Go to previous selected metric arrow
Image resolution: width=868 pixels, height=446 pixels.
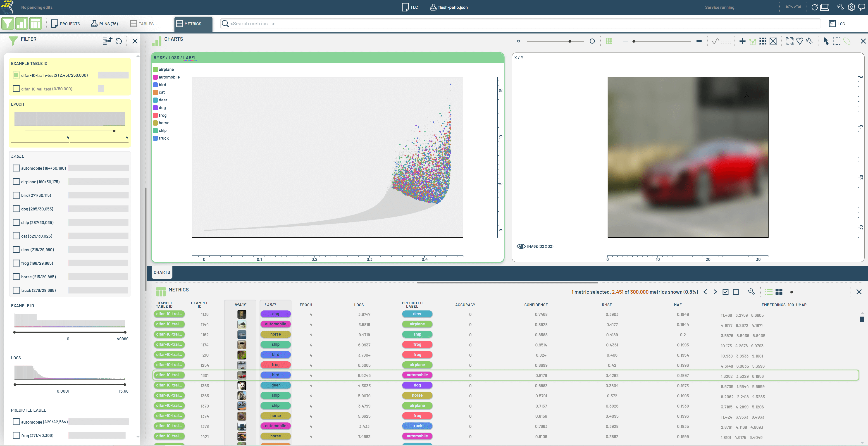click(x=705, y=292)
